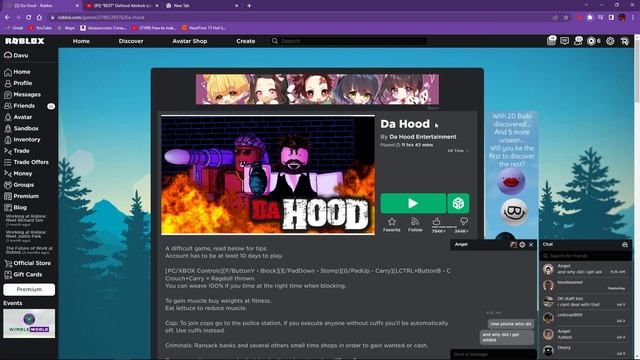
Task: Open the Create page in top navigation
Action: click(245, 41)
